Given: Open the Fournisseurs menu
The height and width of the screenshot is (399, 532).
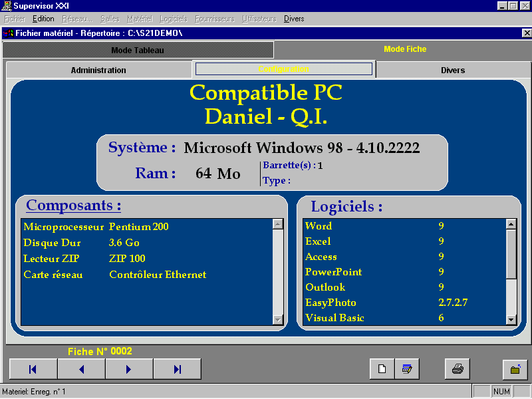Looking at the screenshot, I should 215,19.
